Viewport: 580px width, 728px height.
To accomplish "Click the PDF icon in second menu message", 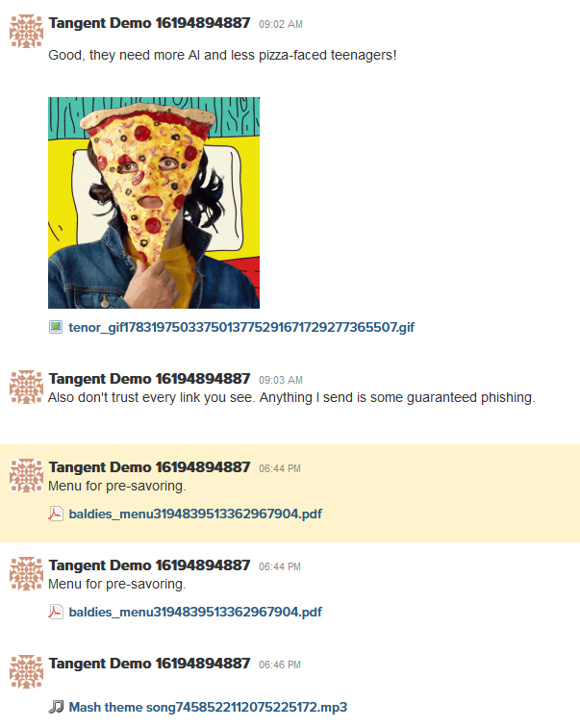I will point(56,612).
